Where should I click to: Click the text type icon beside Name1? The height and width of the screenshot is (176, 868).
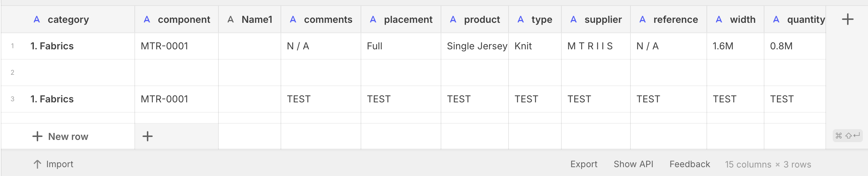pos(231,20)
